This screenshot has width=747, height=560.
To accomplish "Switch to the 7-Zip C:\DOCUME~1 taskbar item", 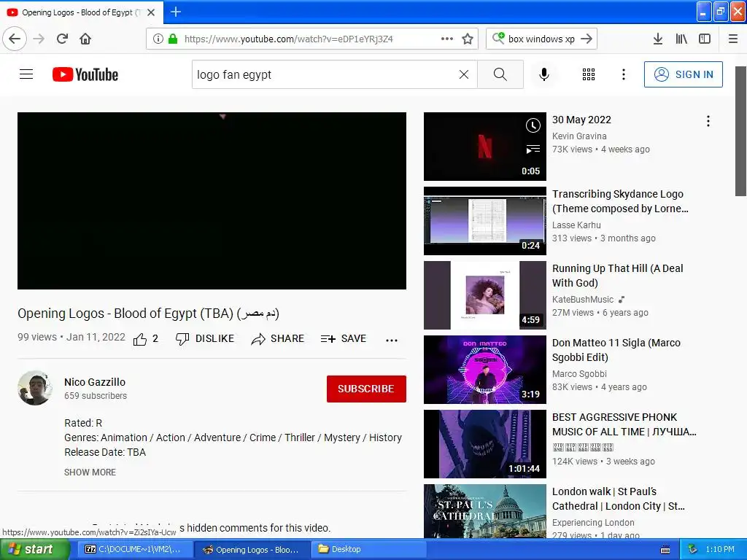I will tap(133, 549).
